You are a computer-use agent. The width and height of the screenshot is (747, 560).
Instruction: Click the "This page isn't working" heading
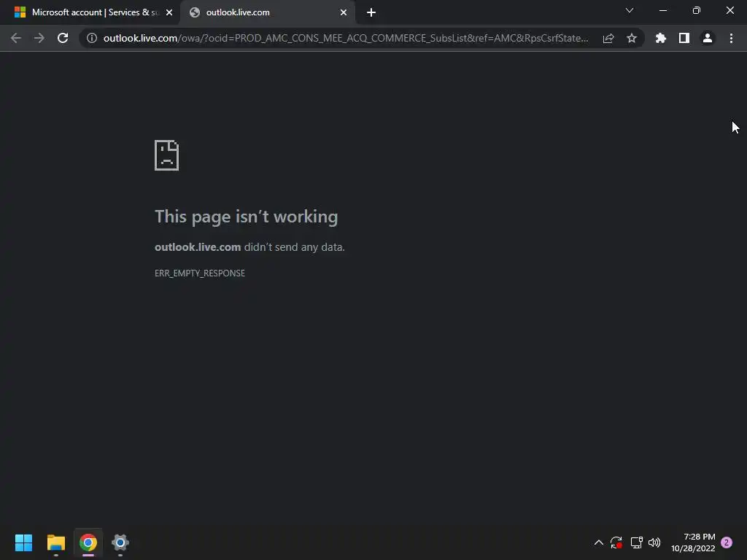pos(247,217)
